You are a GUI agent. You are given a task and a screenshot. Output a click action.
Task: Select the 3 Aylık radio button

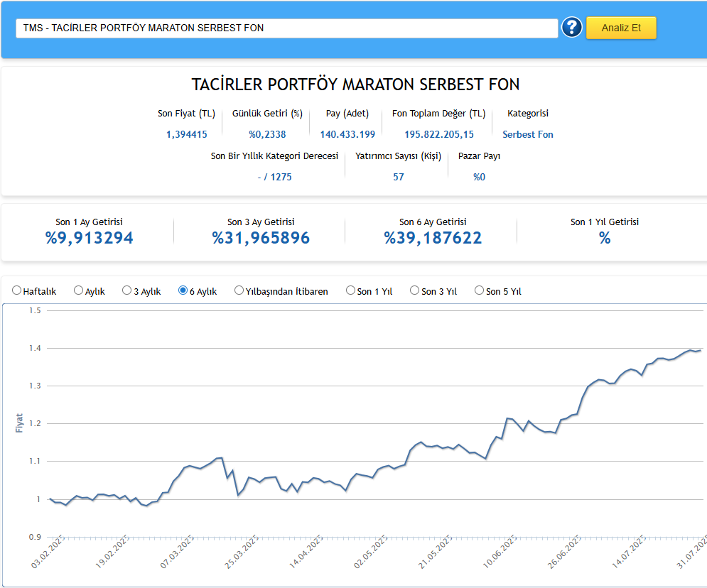[x=126, y=290]
